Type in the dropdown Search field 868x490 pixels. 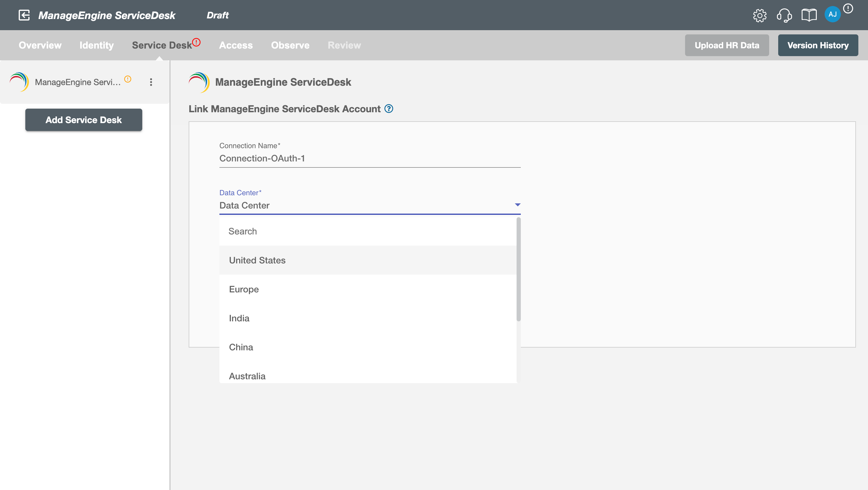(368, 231)
